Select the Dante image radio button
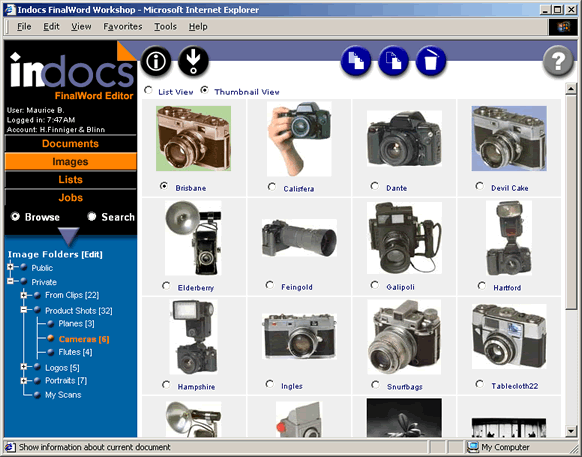 pos(375,186)
